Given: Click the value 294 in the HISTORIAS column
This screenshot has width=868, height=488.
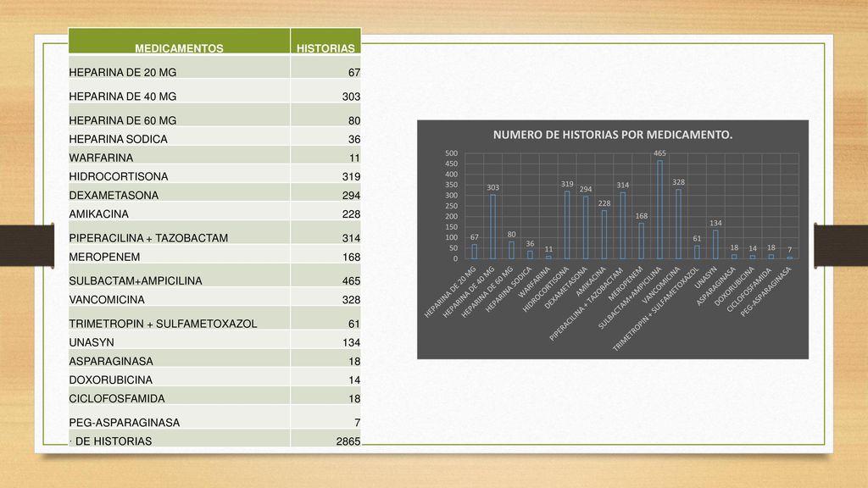Looking at the screenshot, I should pyautogui.click(x=352, y=196).
